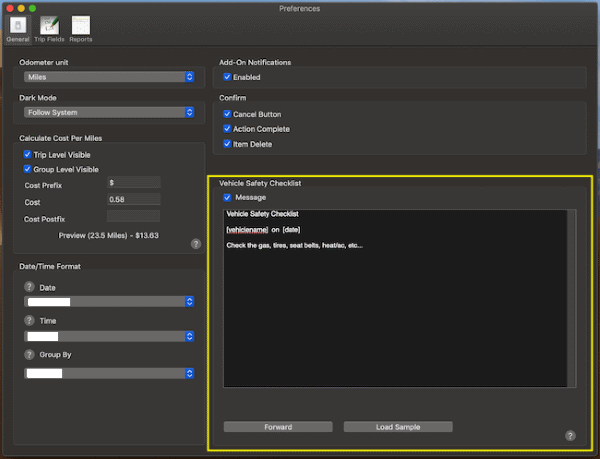Open the Dark Mode dropdown
This screenshot has height=459, width=600.
(x=108, y=113)
